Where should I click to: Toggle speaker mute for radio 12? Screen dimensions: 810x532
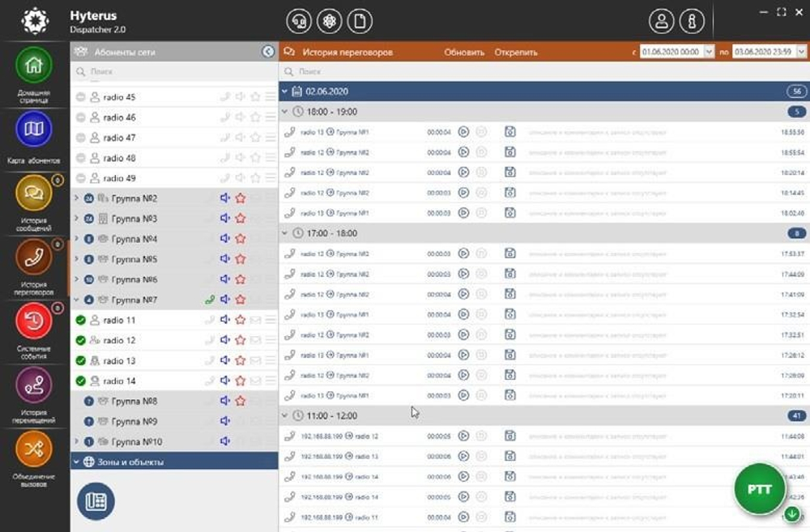click(224, 340)
